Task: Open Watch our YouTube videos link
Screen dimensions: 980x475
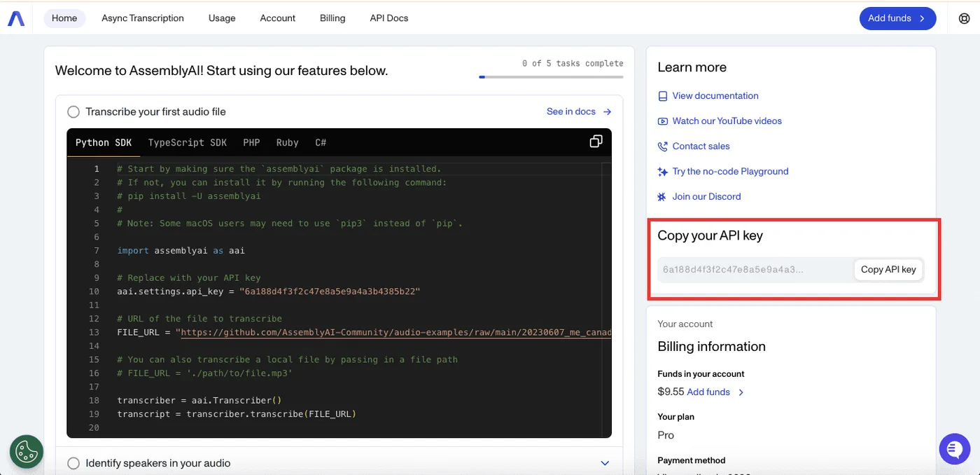Action: point(727,121)
